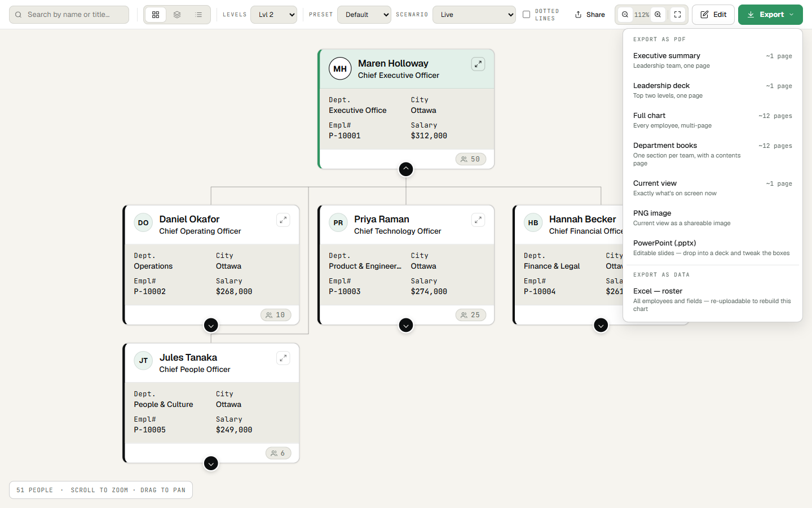Choose Department books PDF export
Screen dimensions: 812x508
713,154
